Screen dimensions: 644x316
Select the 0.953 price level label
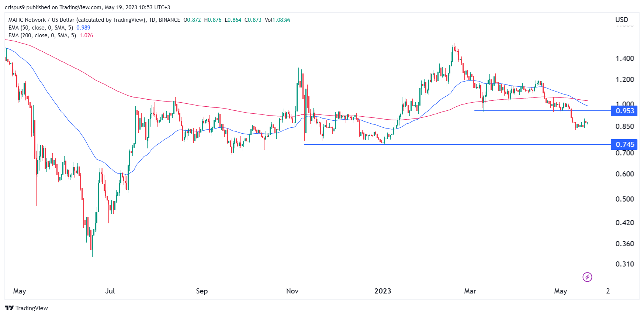pyautogui.click(x=624, y=111)
